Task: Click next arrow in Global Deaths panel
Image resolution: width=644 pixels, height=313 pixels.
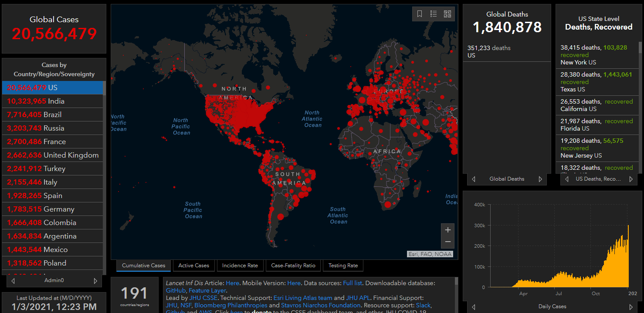Action: tap(540, 179)
